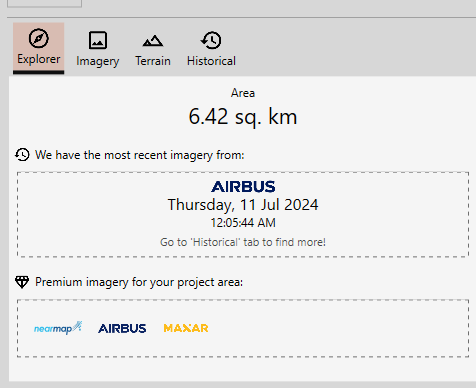Click the Explorer compass icon
Viewport: 476px width, 388px height.
pyautogui.click(x=39, y=38)
